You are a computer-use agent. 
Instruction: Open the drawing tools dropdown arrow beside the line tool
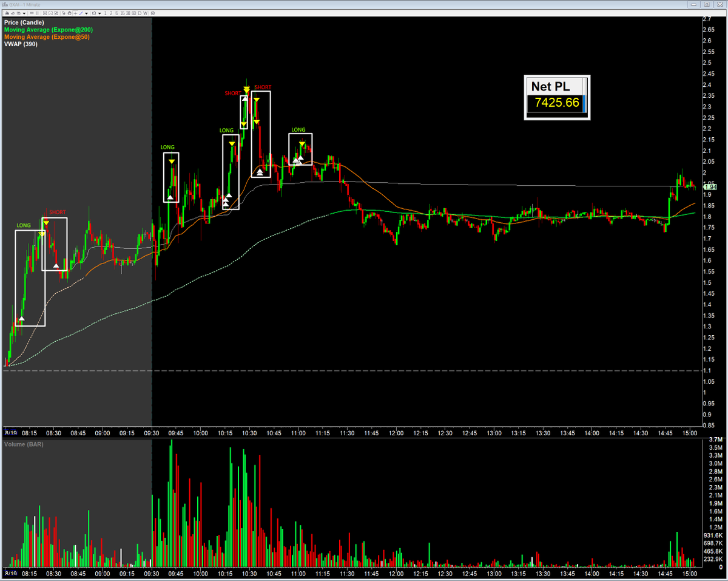pos(86,13)
